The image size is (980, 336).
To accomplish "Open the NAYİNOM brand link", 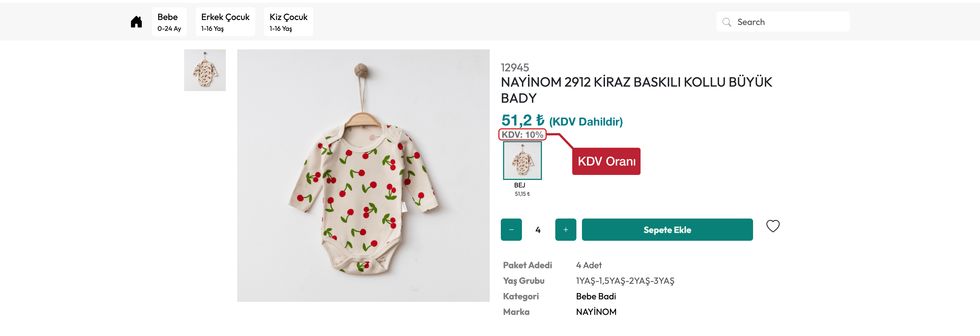I will click(596, 312).
